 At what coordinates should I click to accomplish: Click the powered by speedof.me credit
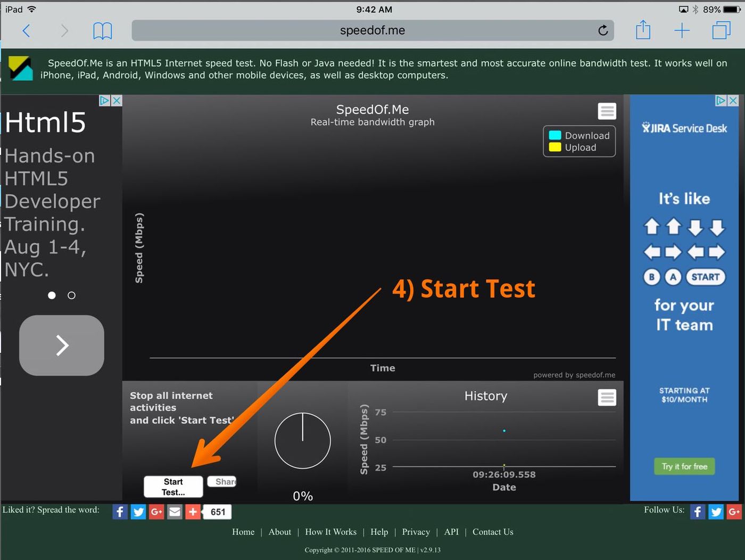point(574,375)
